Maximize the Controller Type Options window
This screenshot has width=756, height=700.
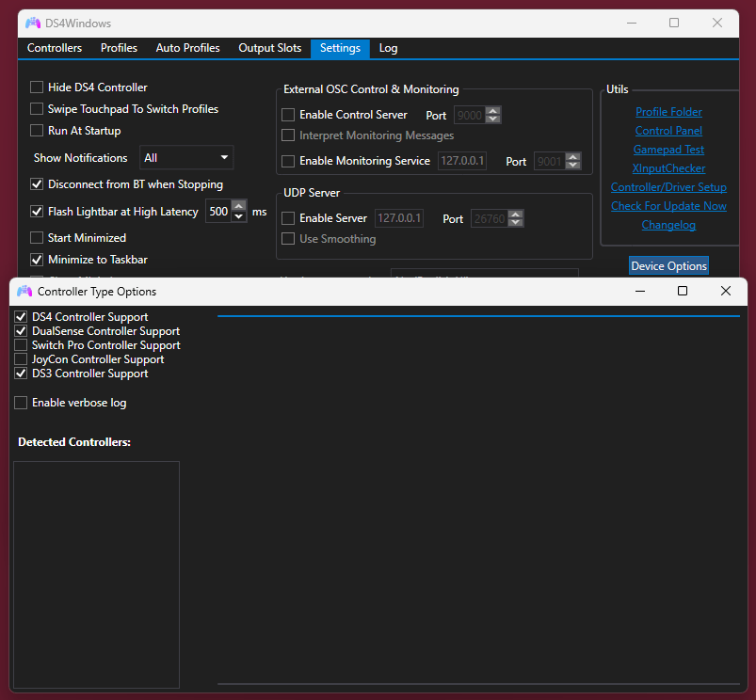(683, 292)
